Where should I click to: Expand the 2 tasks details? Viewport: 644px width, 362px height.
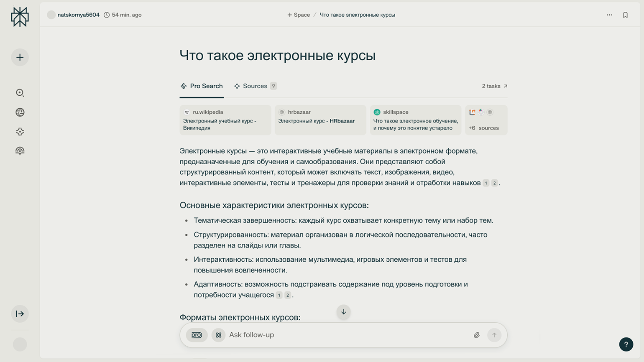coord(494,86)
